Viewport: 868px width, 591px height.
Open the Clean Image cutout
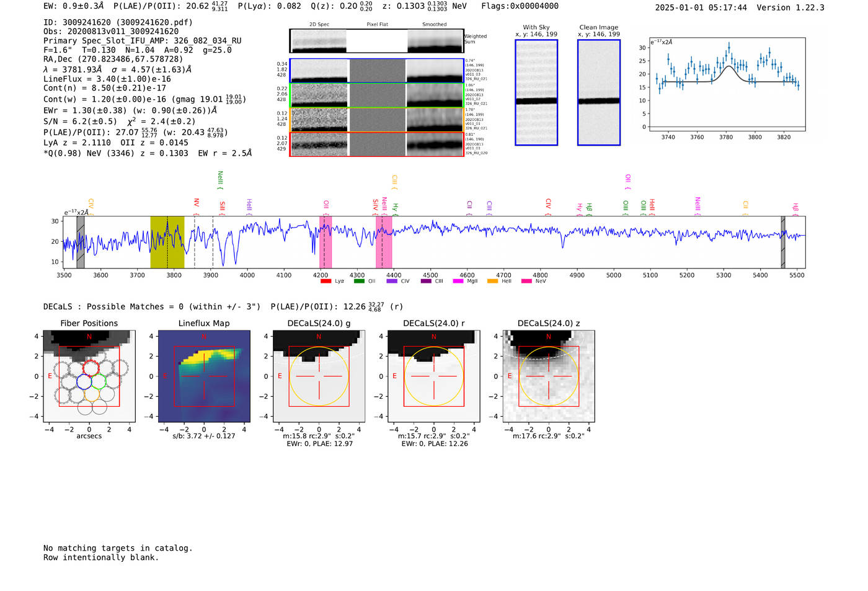[x=599, y=92]
